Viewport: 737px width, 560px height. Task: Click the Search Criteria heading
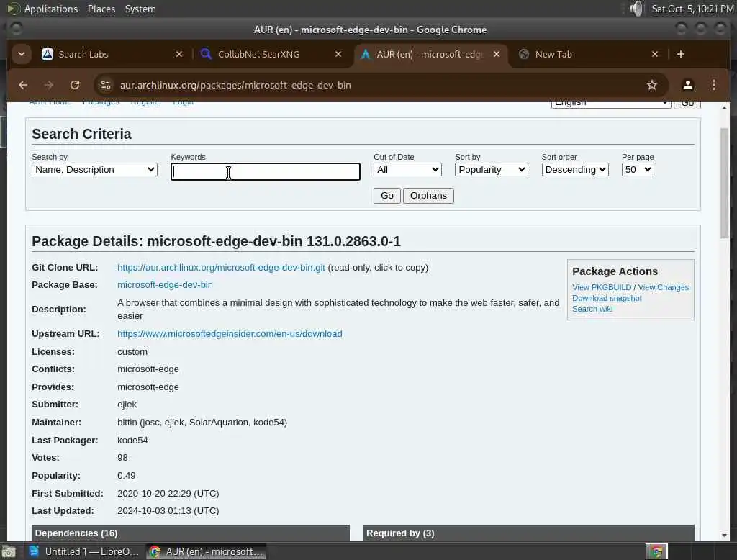coord(82,134)
